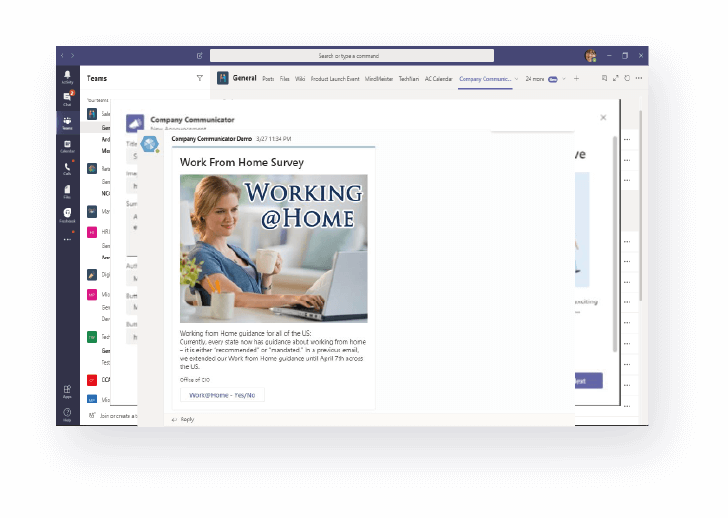Click the Work@Home - Yes/No button

[x=222, y=395]
